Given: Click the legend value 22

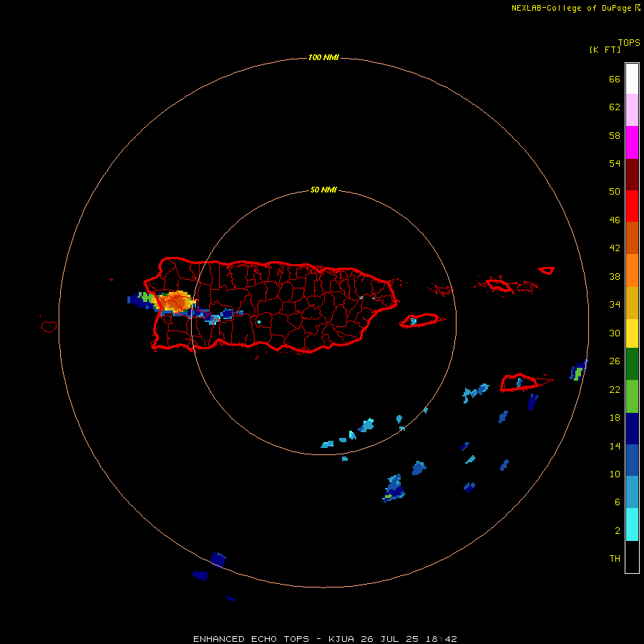Looking at the screenshot, I should [615, 389].
